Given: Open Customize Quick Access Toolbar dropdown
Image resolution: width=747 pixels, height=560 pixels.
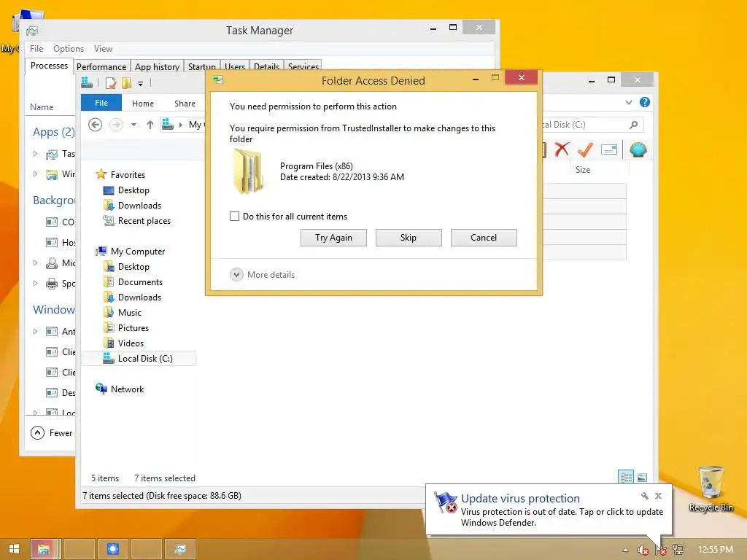Looking at the screenshot, I should click(141, 83).
